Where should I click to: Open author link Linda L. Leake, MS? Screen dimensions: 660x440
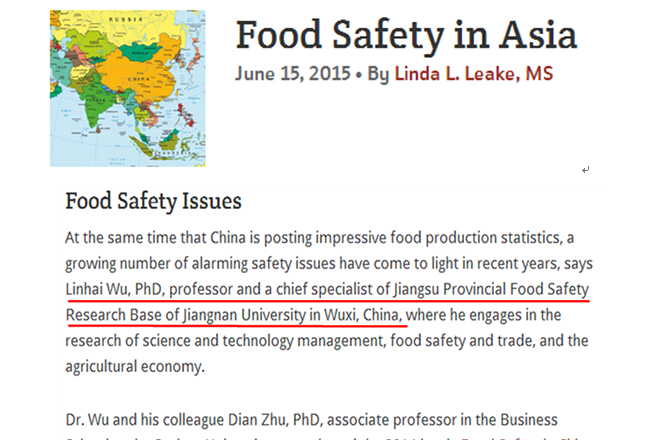tap(473, 74)
